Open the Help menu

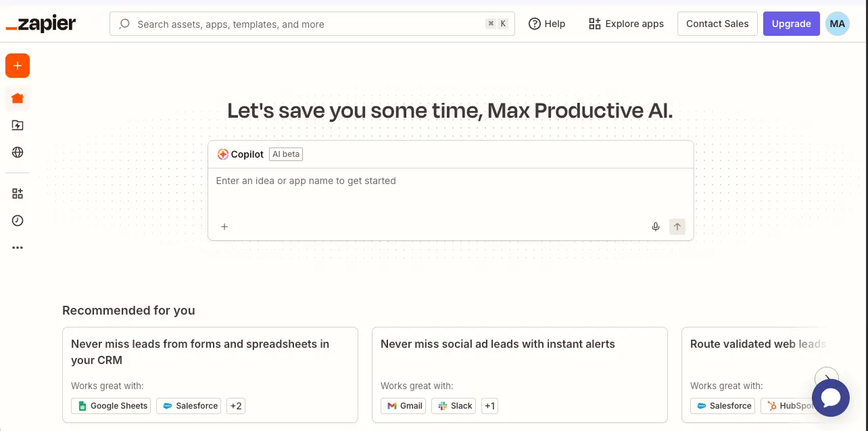(547, 24)
